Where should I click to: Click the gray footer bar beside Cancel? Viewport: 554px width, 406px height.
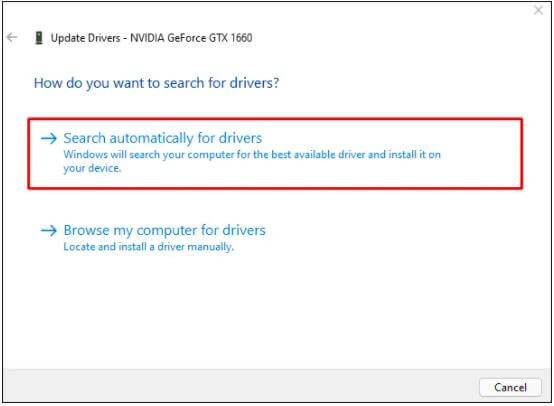(x=240, y=387)
